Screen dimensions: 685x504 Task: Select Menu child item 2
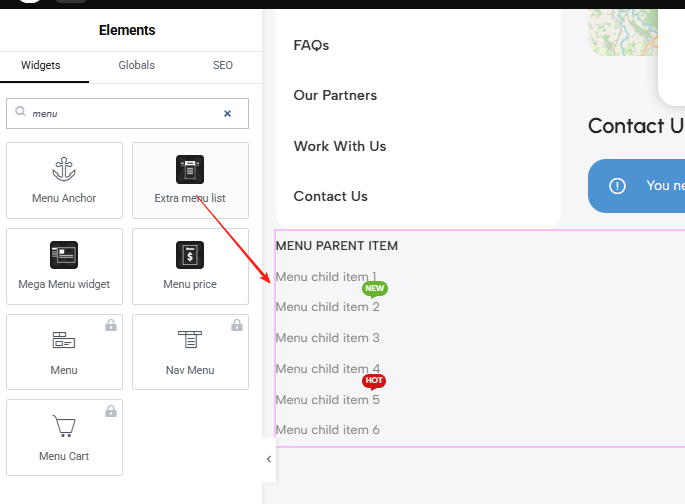pos(327,307)
